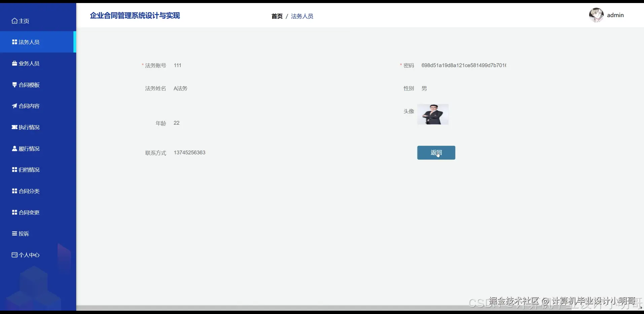This screenshot has width=644, height=314.
Task: Open 首页 from the breadcrumb
Action: coord(276,16)
